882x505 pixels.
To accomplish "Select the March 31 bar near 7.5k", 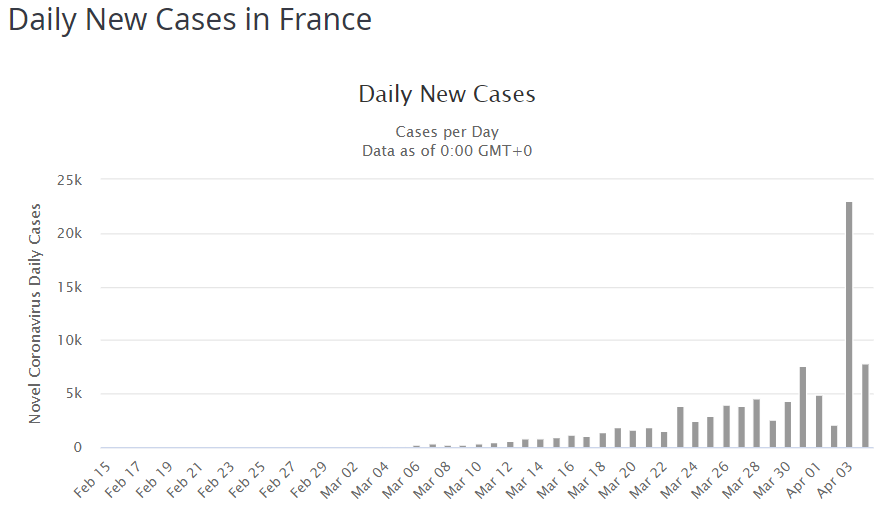I will click(803, 408).
